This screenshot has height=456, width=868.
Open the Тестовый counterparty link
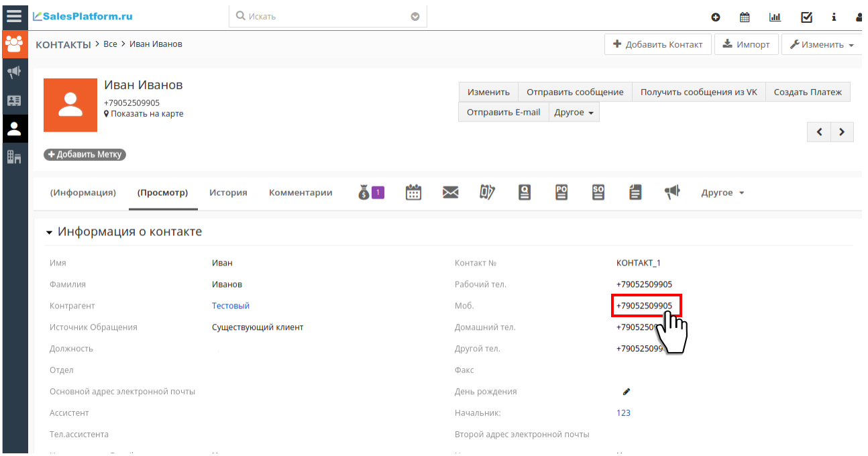[231, 306]
